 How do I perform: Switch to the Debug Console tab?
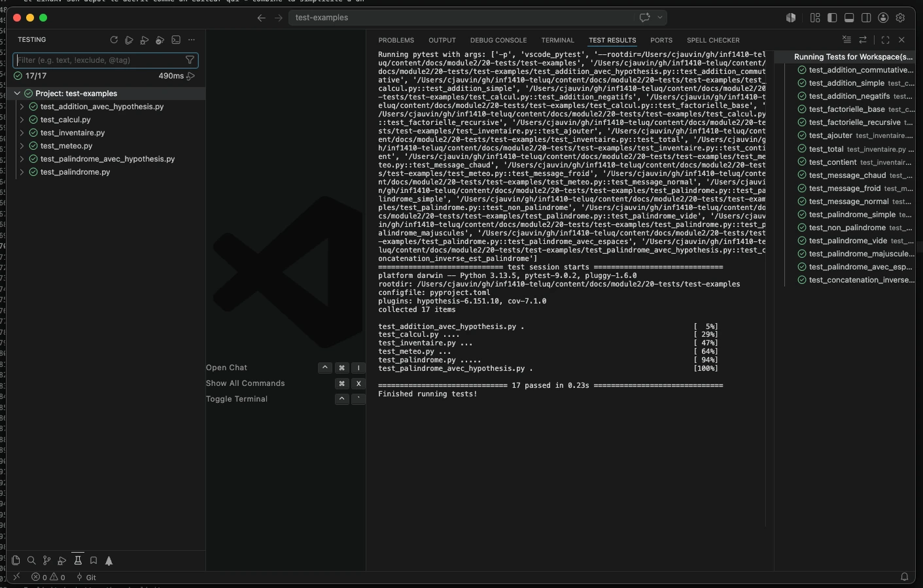pyautogui.click(x=498, y=41)
